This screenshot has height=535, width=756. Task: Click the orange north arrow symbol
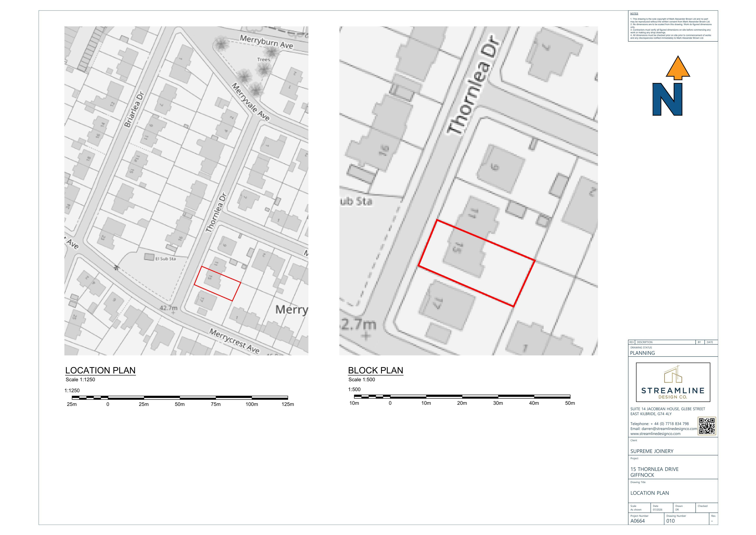678,68
